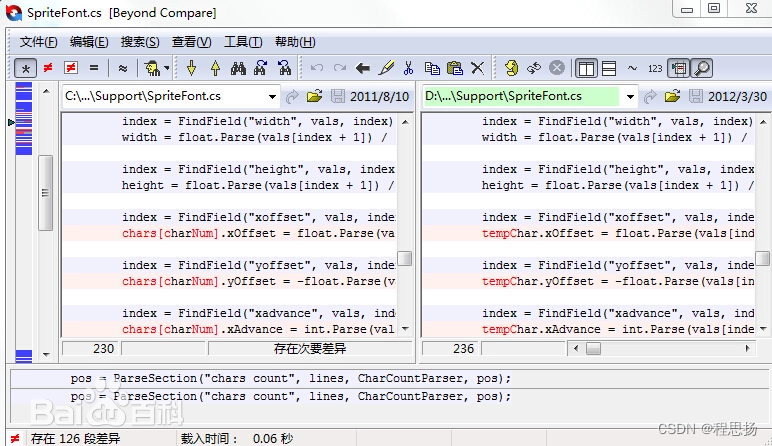Click the left line number 230

pyautogui.click(x=103, y=349)
